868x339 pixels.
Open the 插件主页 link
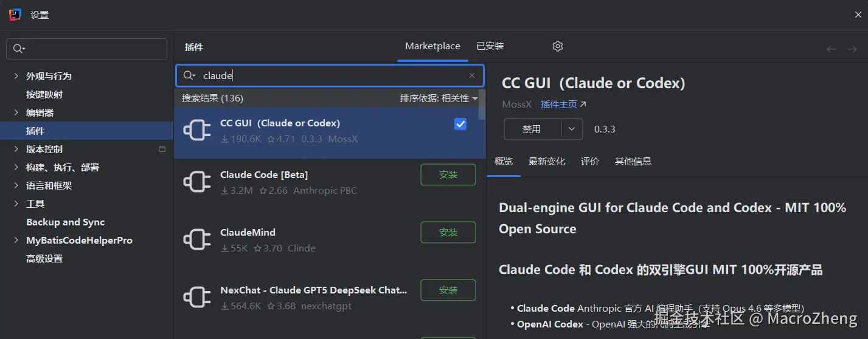pyautogui.click(x=563, y=104)
